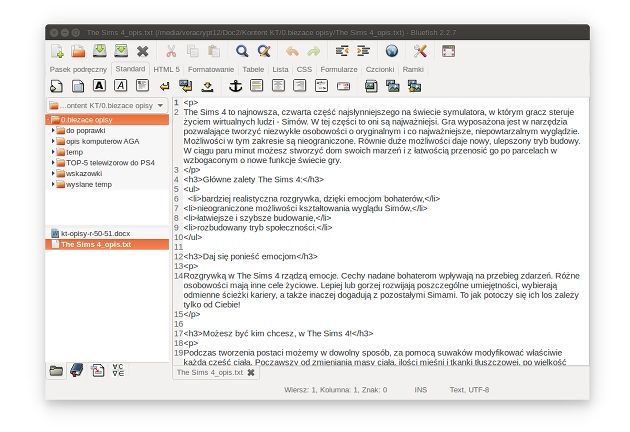This screenshot has width=630, height=432.
Task: Close The Sims 4_opis.txt document tab
Action: click(x=251, y=373)
